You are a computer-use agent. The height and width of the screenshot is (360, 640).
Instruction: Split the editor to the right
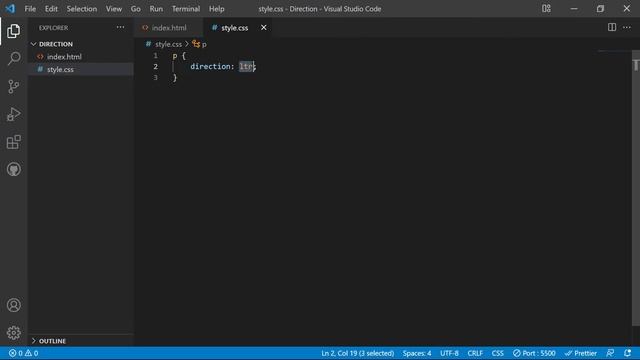click(x=612, y=27)
